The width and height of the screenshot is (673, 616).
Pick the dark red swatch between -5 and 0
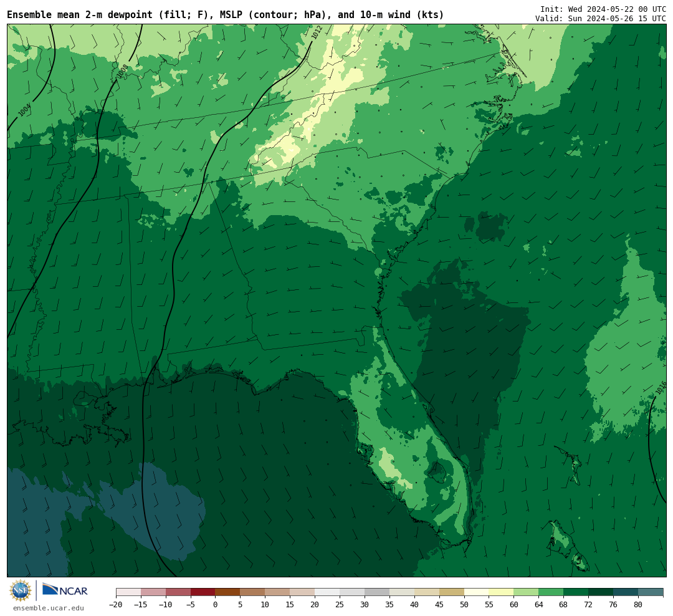tap(203, 592)
